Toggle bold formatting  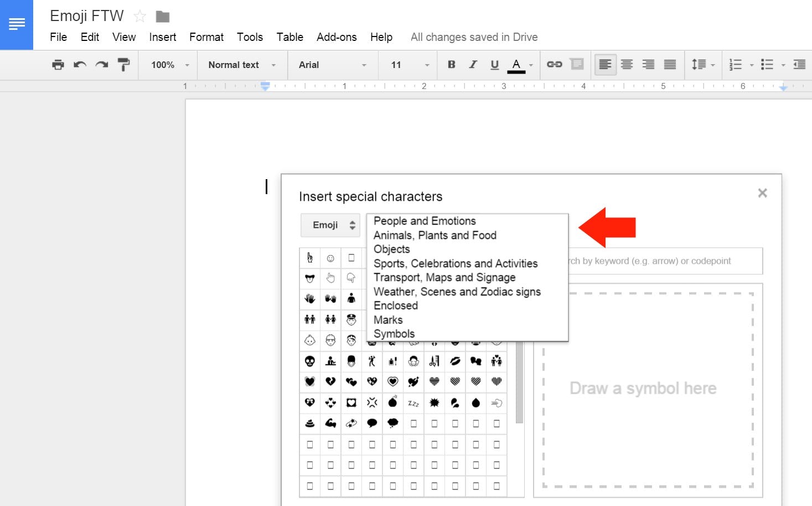pos(451,65)
